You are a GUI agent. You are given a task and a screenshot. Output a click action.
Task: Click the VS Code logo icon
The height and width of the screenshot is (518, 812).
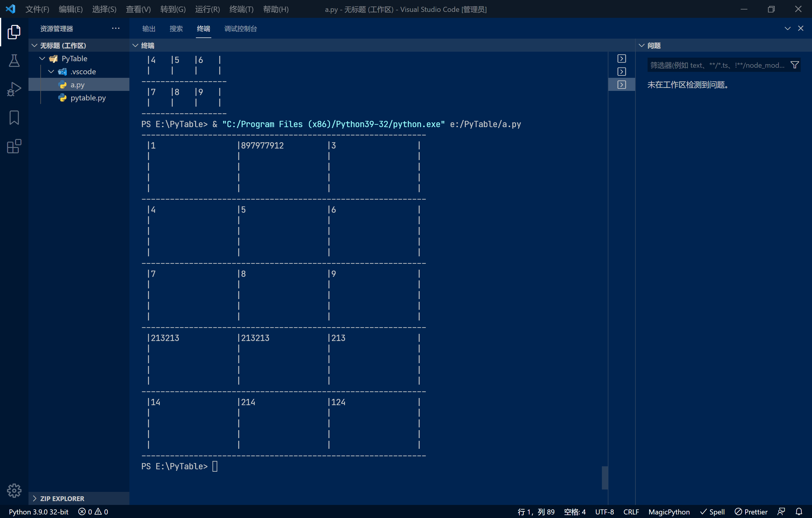(x=10, y=9)
